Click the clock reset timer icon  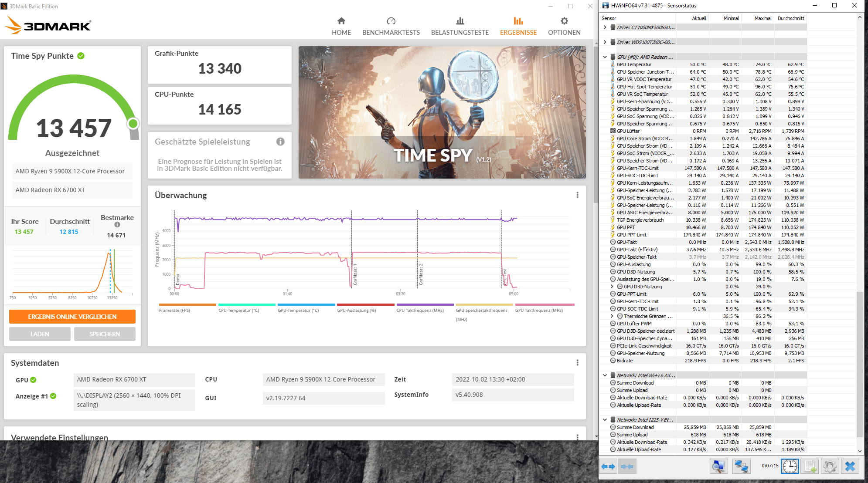coord(790,466)
